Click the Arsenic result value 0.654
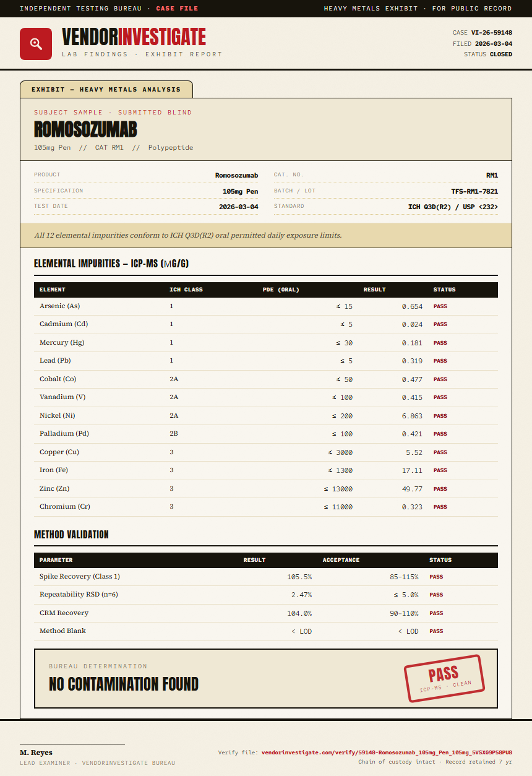This screenshot has height=776, width=532. 413,306
